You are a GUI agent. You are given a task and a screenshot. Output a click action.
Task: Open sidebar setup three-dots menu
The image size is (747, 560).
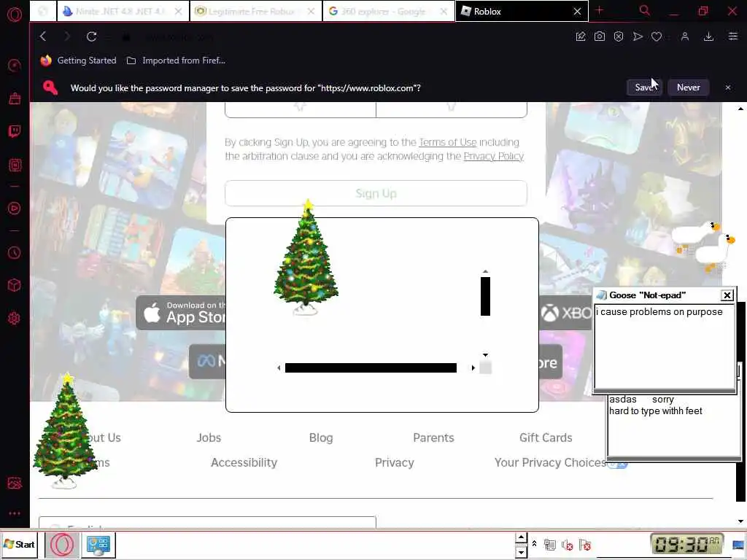coord(15,513)
